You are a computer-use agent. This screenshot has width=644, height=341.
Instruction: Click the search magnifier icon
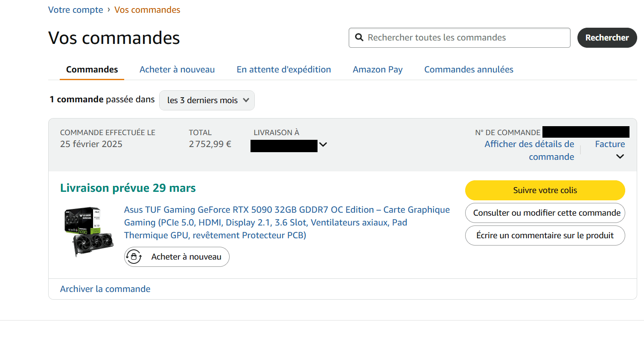tap(359, 38)
